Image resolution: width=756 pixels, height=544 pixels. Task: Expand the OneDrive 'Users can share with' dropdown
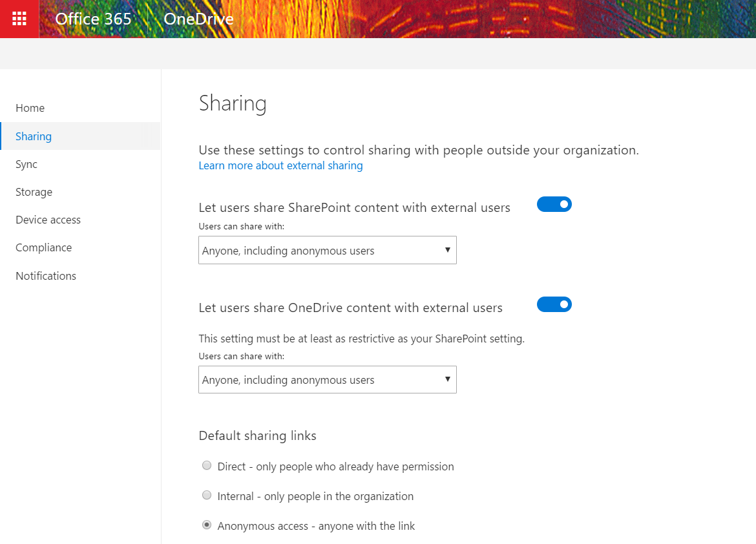pos(327,380)
